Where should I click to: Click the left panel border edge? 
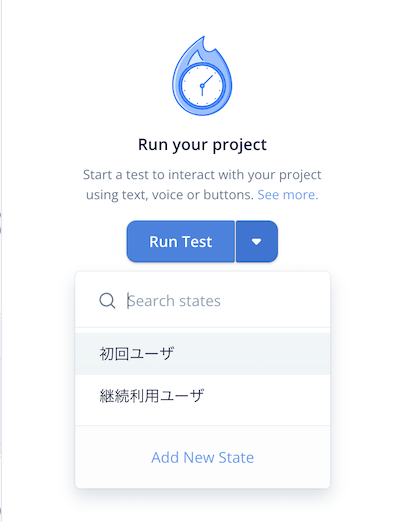(x=1, y=261)
